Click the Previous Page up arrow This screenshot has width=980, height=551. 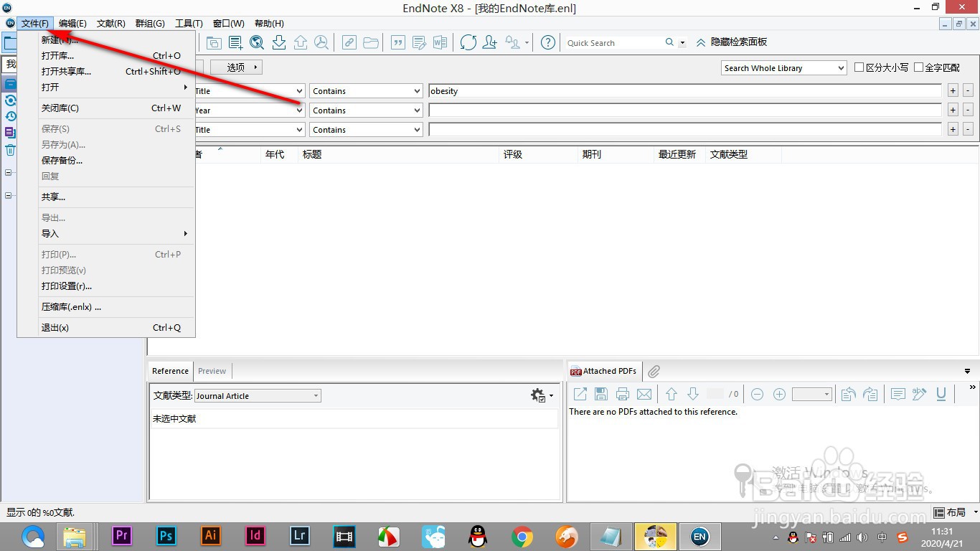pos(672,394)
